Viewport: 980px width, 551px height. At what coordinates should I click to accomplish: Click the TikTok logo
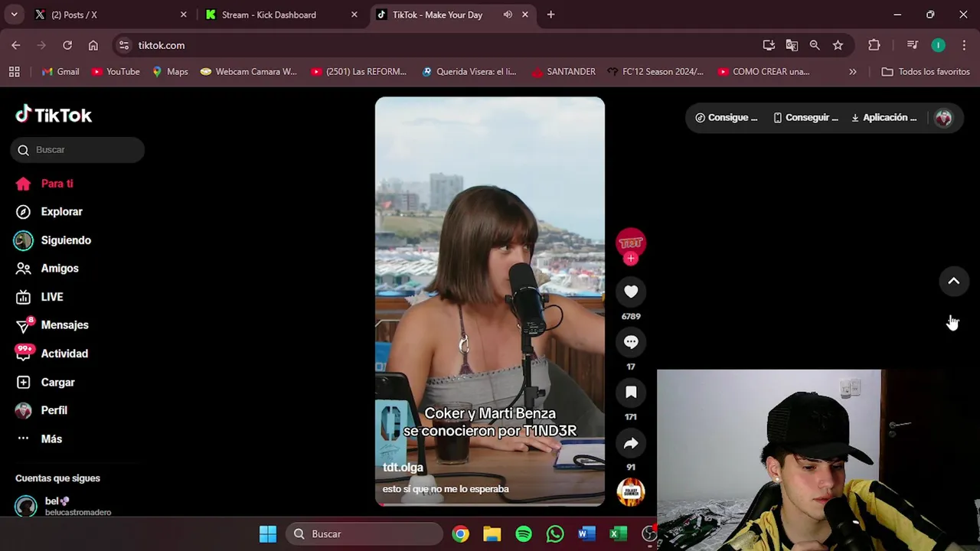point(54,115)
